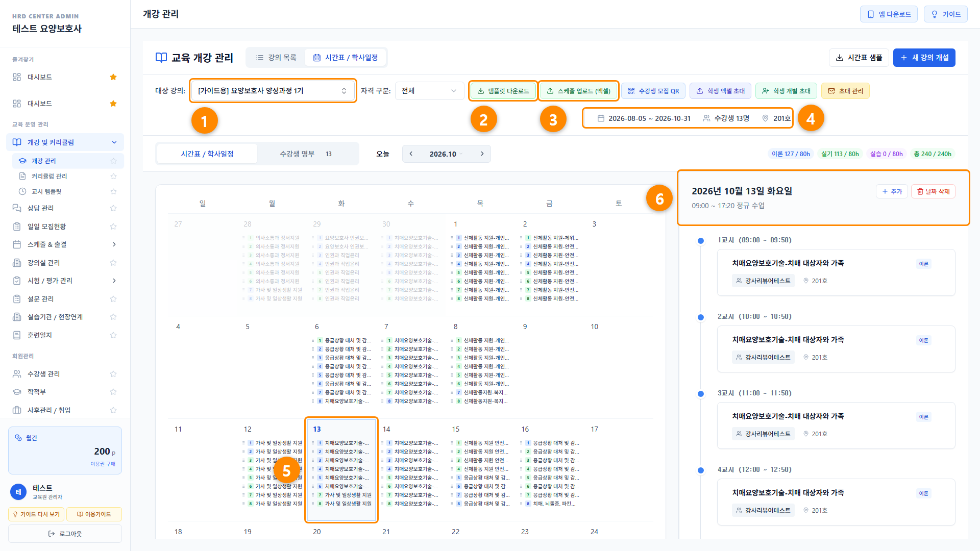
Task: Switch to 강의 목록 tab
Action: (x=276, y=58)
